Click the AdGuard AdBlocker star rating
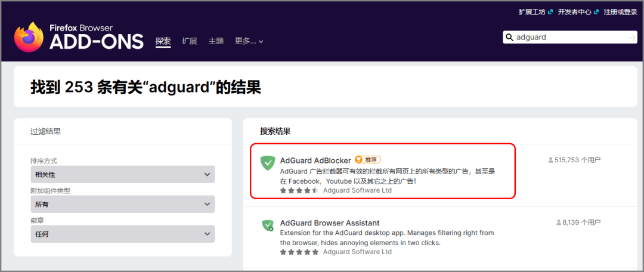The width and height of the screenshot is (644, 272). coord(299,191)
